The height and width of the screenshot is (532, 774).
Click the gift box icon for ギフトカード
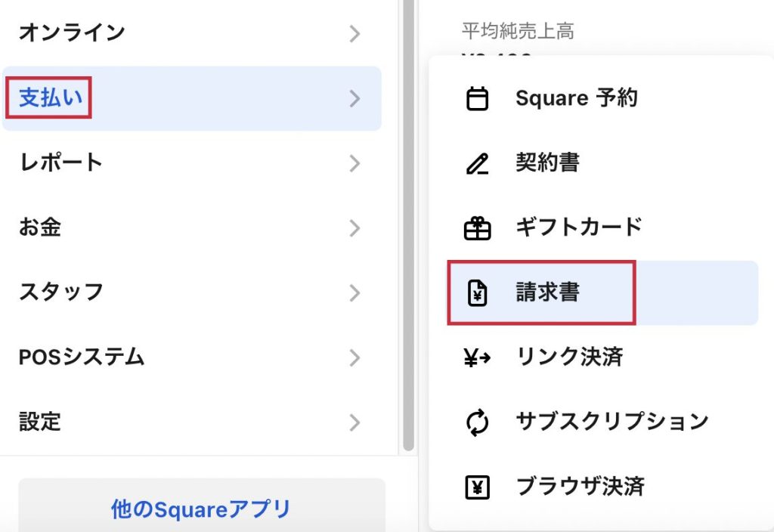point(477,227)
